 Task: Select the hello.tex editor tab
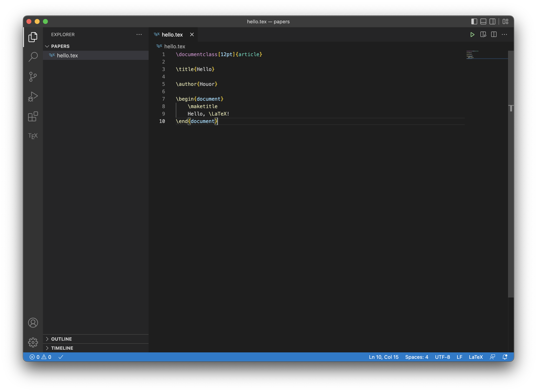tap(172, 35)
